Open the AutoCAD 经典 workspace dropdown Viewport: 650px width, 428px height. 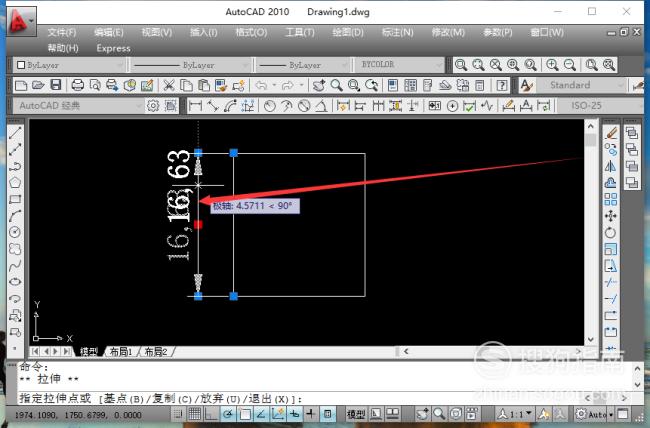pyautogui.click(x=79, y=106)
